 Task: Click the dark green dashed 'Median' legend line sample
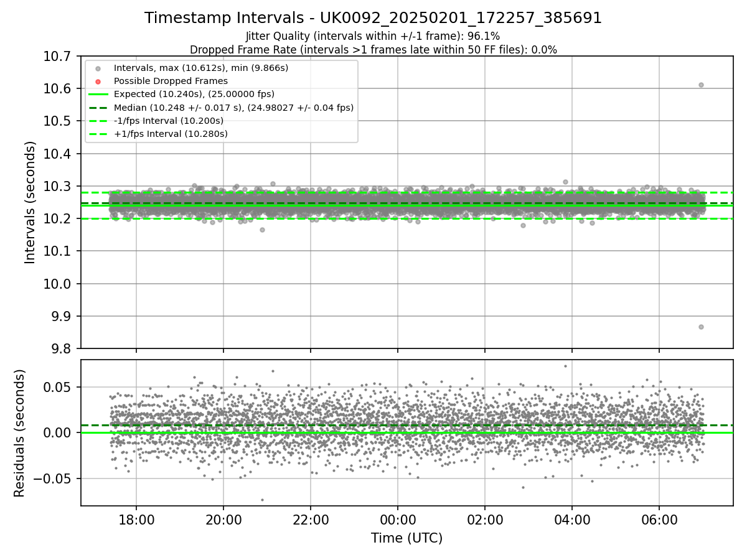[x=100, y=108]
